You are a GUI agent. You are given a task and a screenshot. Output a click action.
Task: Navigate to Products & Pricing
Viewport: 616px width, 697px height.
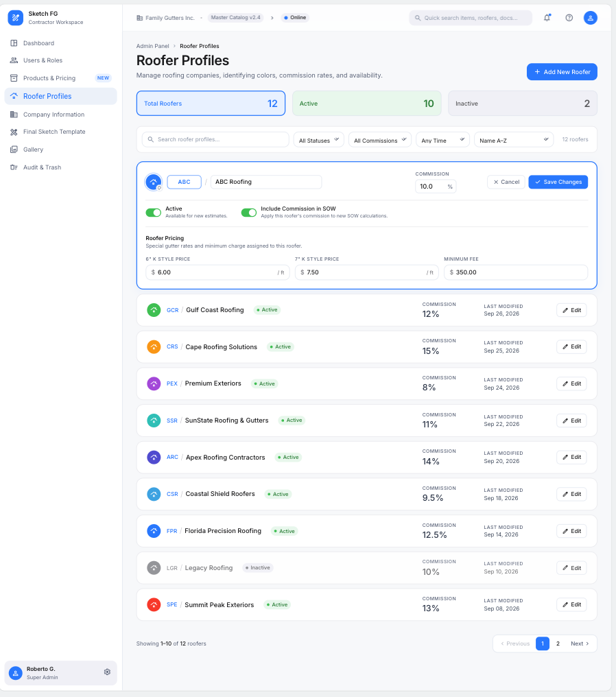click(x=61, y=78)
